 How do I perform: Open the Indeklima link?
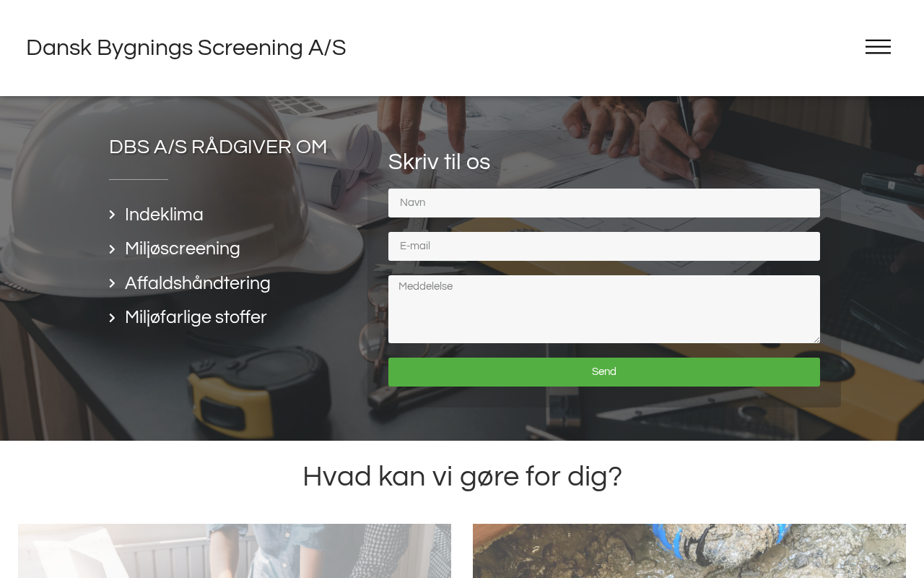[x=164, y=215]
